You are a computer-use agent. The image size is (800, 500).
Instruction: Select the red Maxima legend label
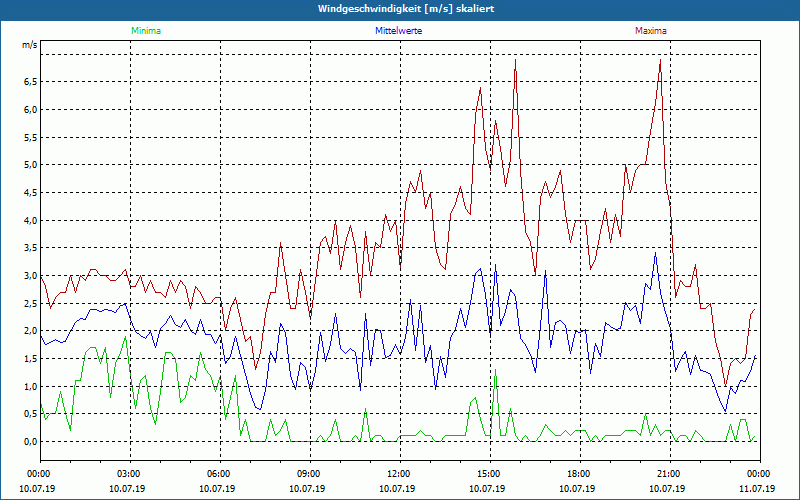click(651, 31)
